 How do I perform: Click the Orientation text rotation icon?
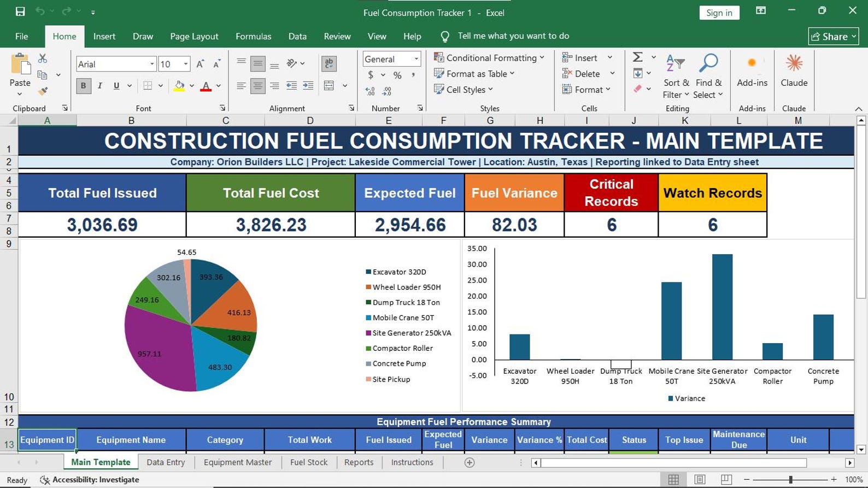click(292, 63)
